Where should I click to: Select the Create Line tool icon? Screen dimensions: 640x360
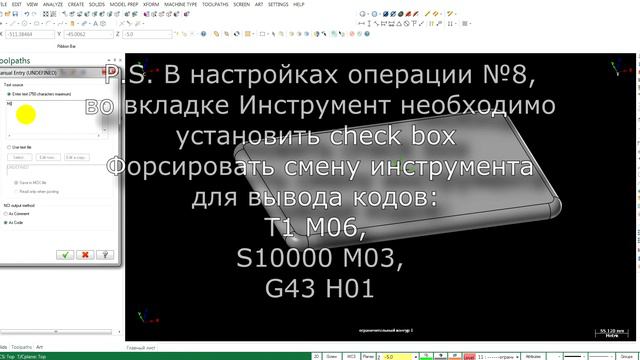[x=13, y=24]
